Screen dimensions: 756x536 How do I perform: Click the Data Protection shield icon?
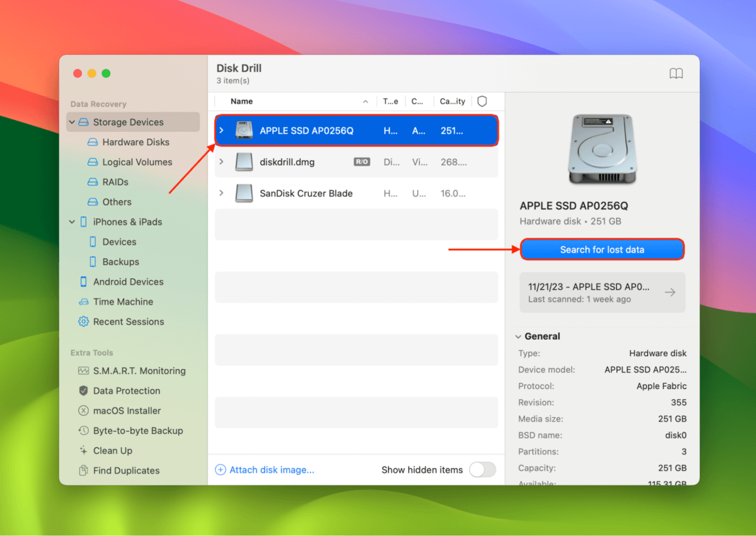[x=84, y=391]
